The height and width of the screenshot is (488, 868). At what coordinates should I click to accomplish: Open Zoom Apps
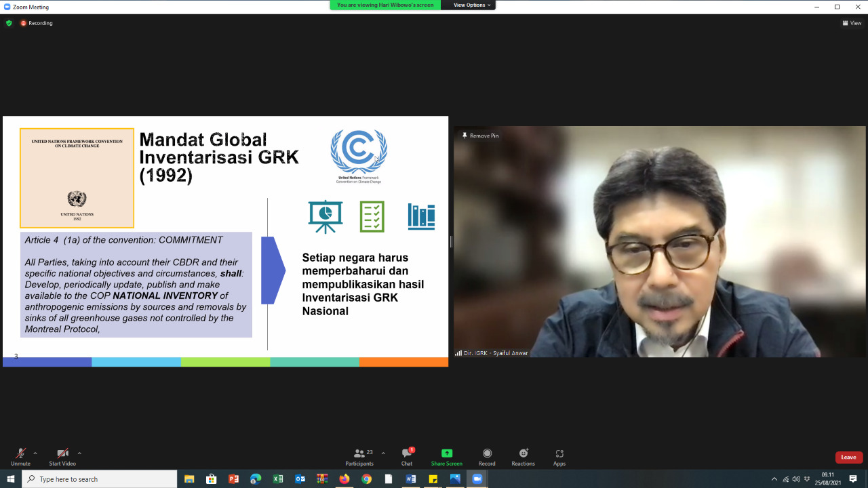[559, 457]
